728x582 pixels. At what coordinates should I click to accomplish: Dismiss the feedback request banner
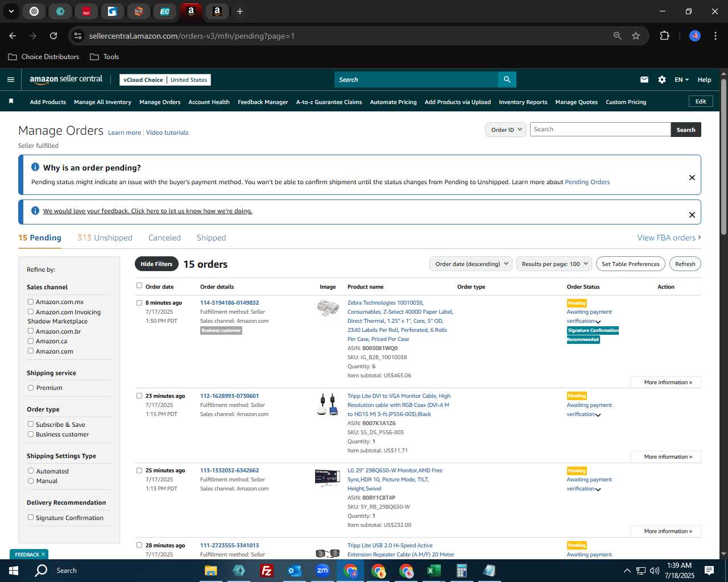pyautogui.click(x=692, y=215)
